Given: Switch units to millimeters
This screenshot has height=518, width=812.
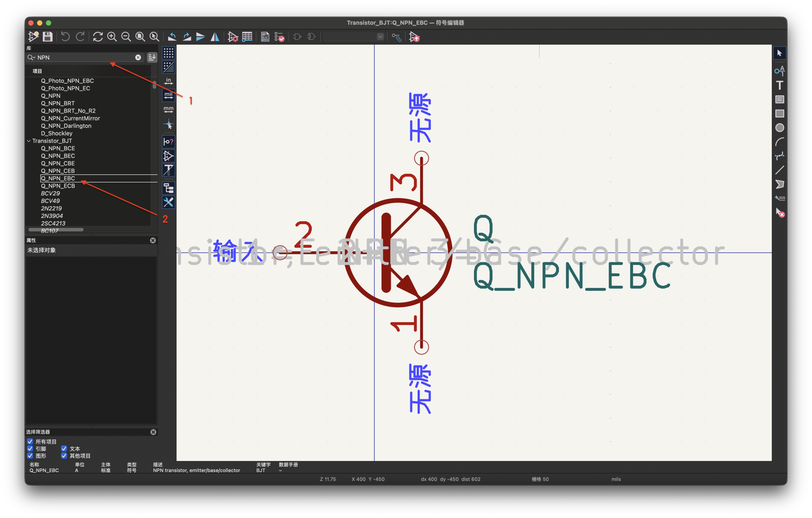Looking at the screenshot, I should tap(168, 110).
